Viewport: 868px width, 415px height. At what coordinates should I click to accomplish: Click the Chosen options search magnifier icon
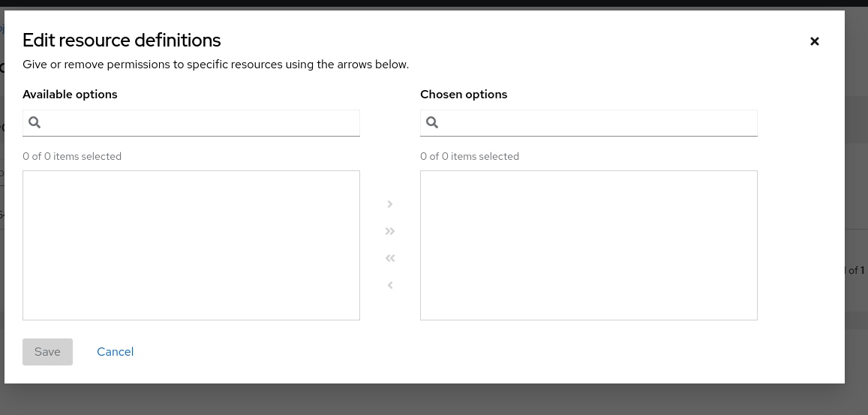pos(432,122)
